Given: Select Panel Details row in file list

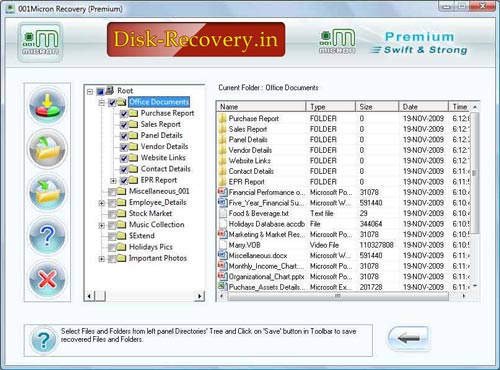Looking at the screenshot, I should (344, 140).
